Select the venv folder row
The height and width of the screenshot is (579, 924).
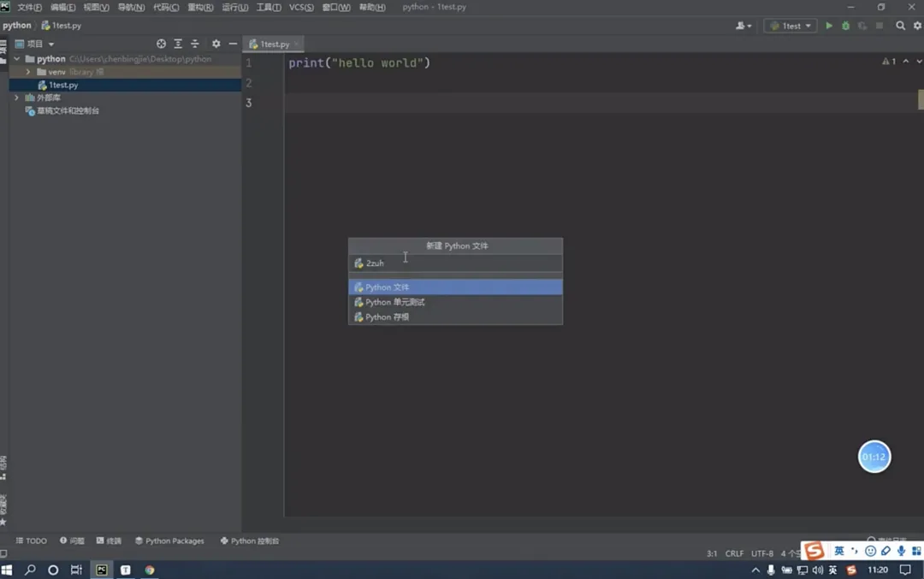tap(125, 72)
